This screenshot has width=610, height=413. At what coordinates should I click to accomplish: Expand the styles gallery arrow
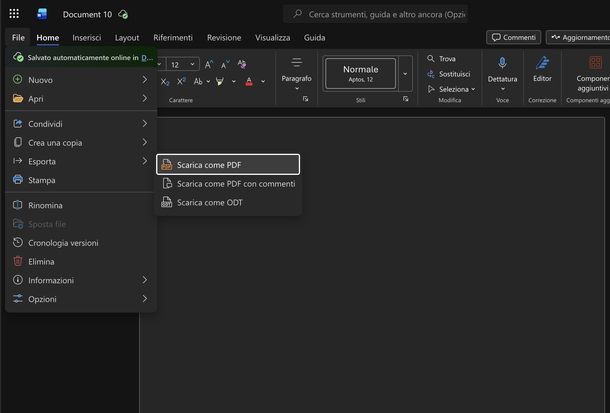(x=405, y=74)
